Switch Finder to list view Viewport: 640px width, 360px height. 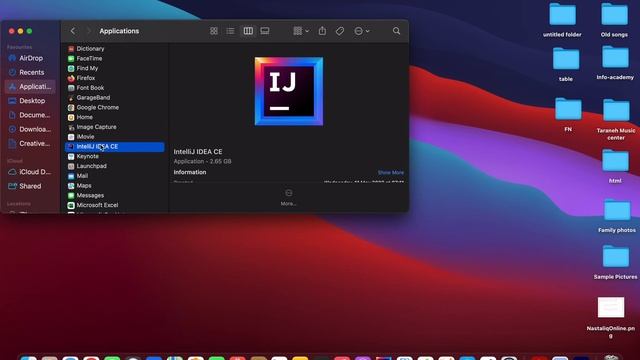pyautogui.click(x=230, y=31)
